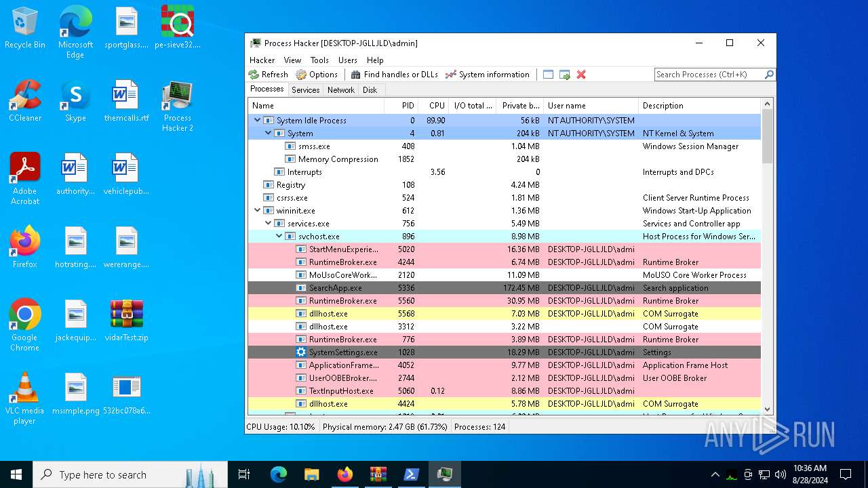Click the Refresh toolbar button
Viewport: 868px width, 488px height.
(x=268, y=75)
